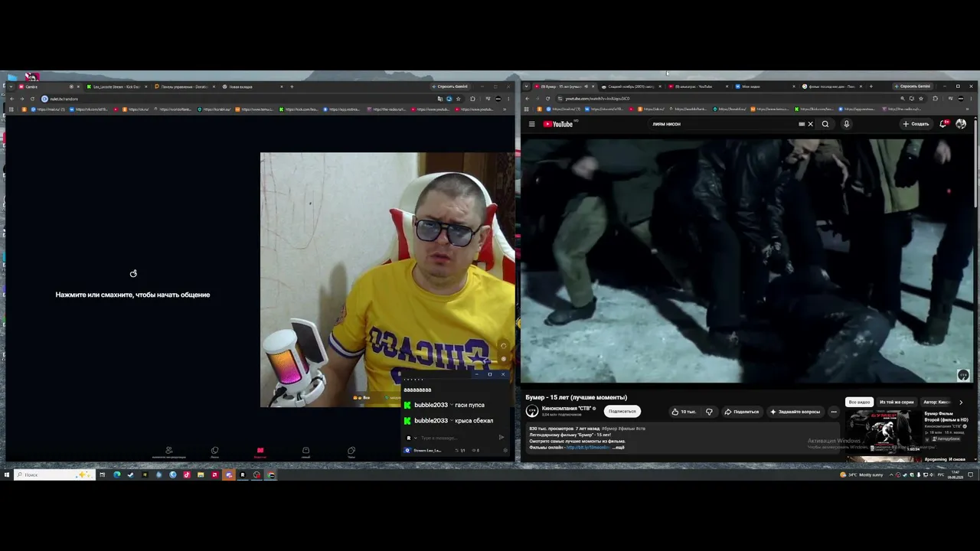This screenshot has height=551, width=980.
Task: Switch to the Сладкий ноябрь (2001) tab
Action: 631,86
